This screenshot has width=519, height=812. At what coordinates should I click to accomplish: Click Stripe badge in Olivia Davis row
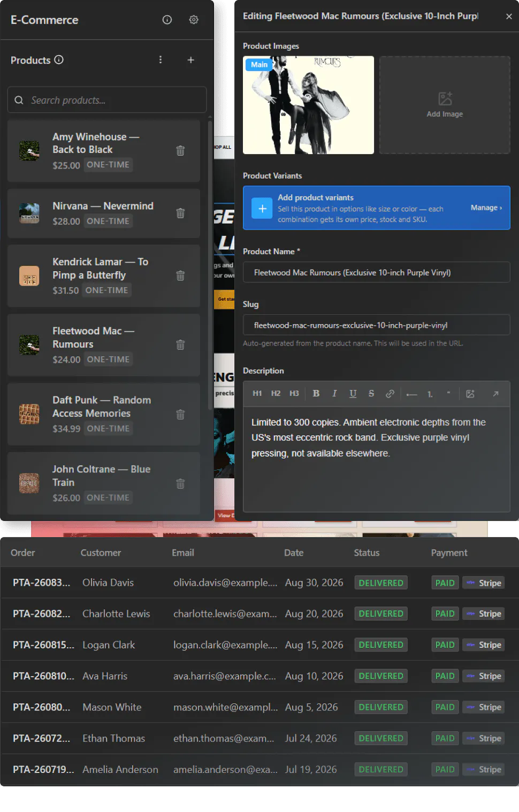pyautogui.click(x=484, y=583)
